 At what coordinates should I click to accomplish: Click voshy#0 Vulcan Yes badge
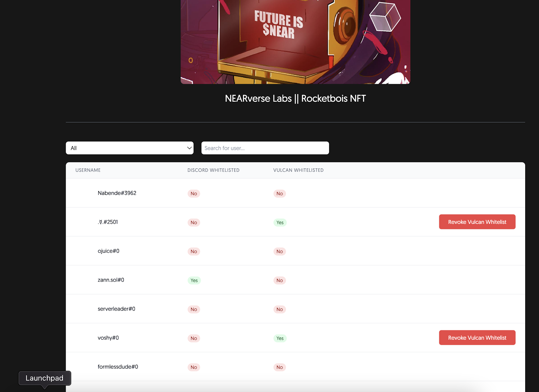click(280, 338)
